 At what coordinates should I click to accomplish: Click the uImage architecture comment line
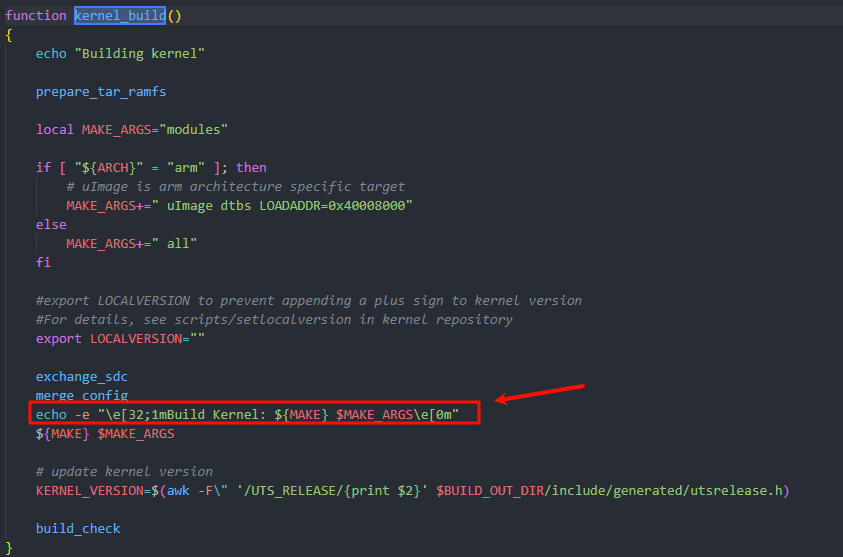[x=235, y=186]
